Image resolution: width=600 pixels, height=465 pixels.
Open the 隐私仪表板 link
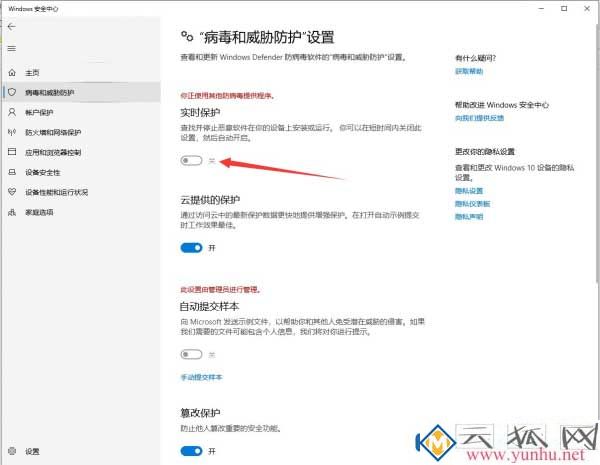472,204
